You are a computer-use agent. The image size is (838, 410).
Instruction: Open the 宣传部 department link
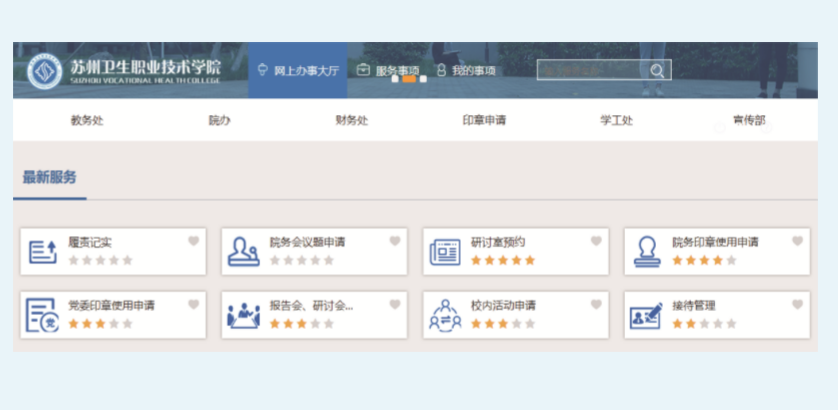point(749,120)
